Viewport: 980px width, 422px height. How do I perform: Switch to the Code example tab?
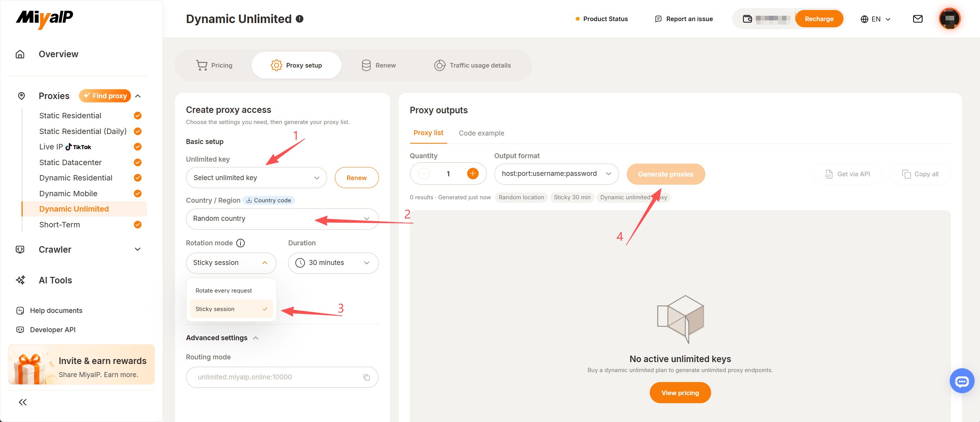(481, 133)
